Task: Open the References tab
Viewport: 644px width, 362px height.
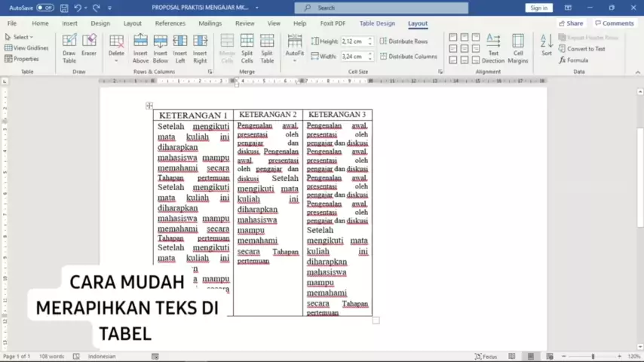Action: (170, 23)
